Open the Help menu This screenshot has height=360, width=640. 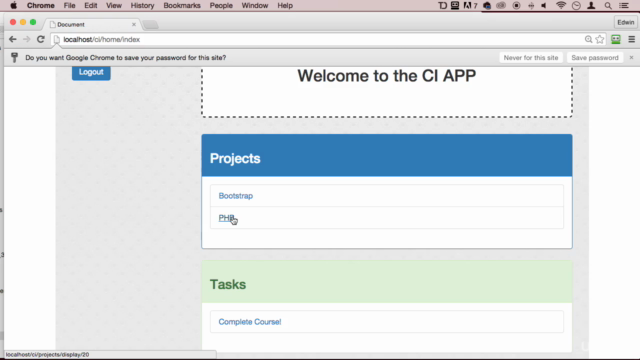285,5
